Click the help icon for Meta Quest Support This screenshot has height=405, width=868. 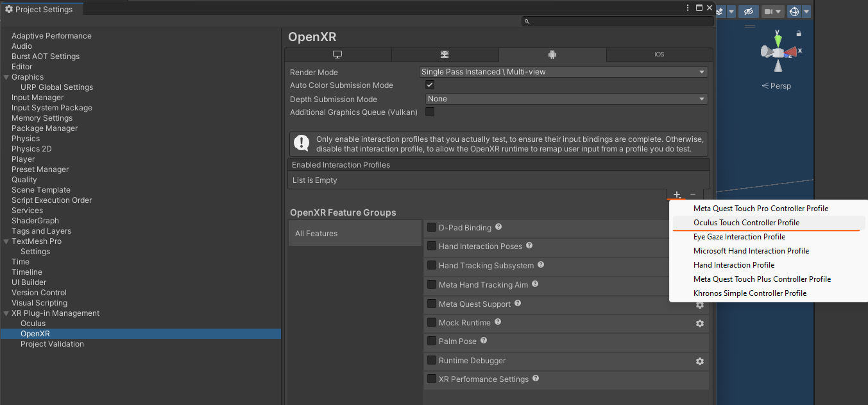[x=518, y=304]
